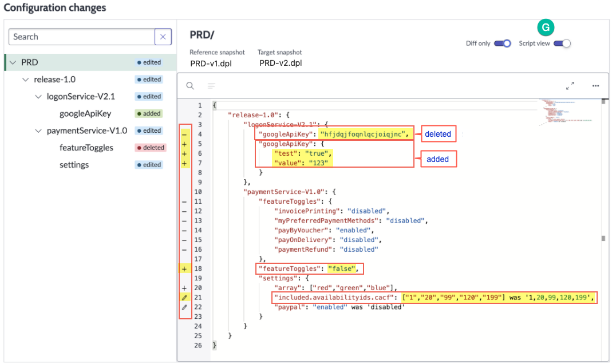Click the plus diff marker on line 20

[x=184, y=288]
